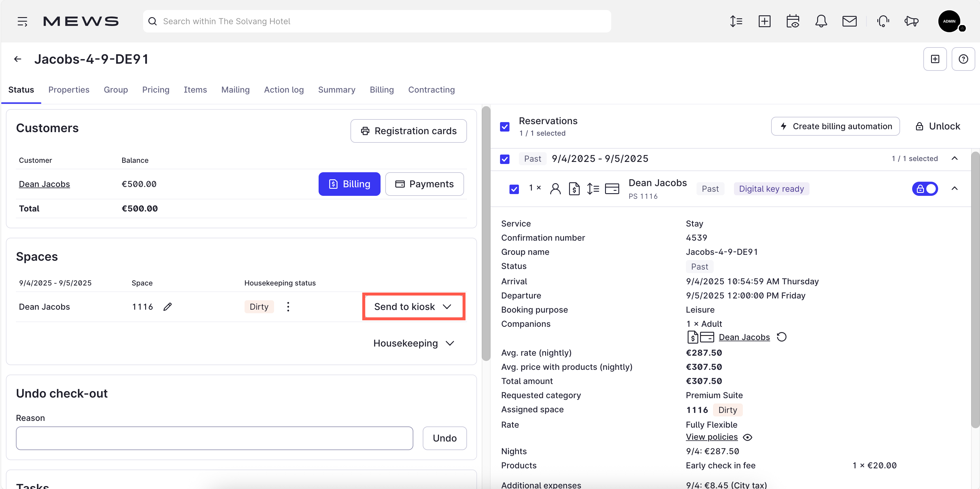Open the three-dot menu next to Dirty

click(288, 306)
